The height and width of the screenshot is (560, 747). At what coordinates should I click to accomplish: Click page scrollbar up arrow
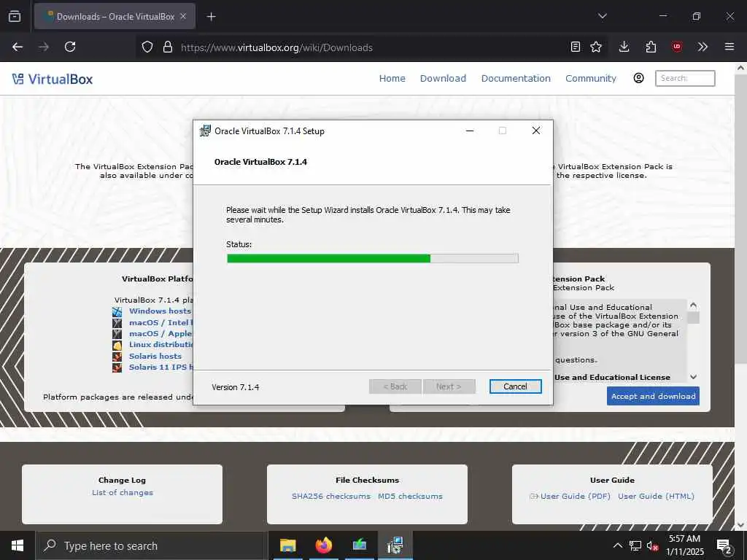[x=741, y=68]
